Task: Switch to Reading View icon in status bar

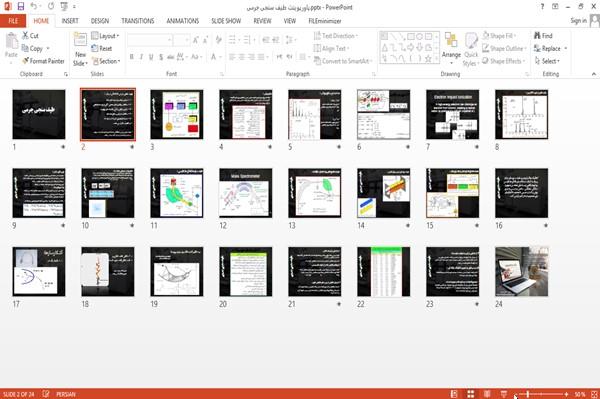Action: pyautogui.click(x=487, y=394)
